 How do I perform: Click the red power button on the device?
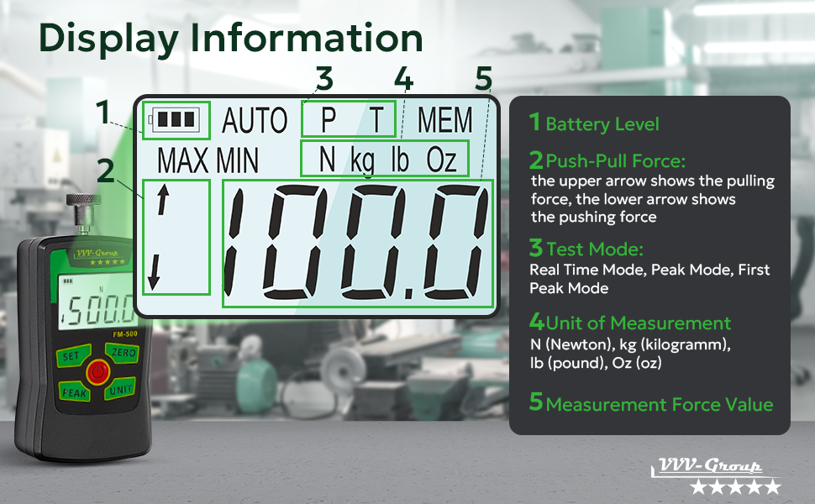tap(97, 372)
